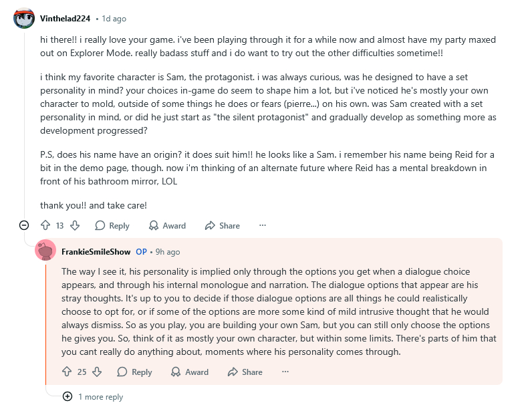
Task: Downvote Vinthelad224's comment
Action: (75, 226)
